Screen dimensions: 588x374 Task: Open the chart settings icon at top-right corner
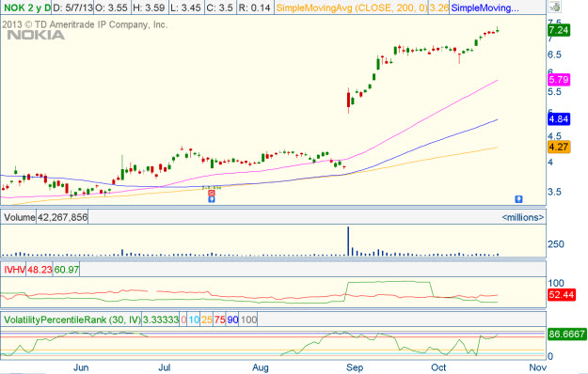(x=555, y=7)
